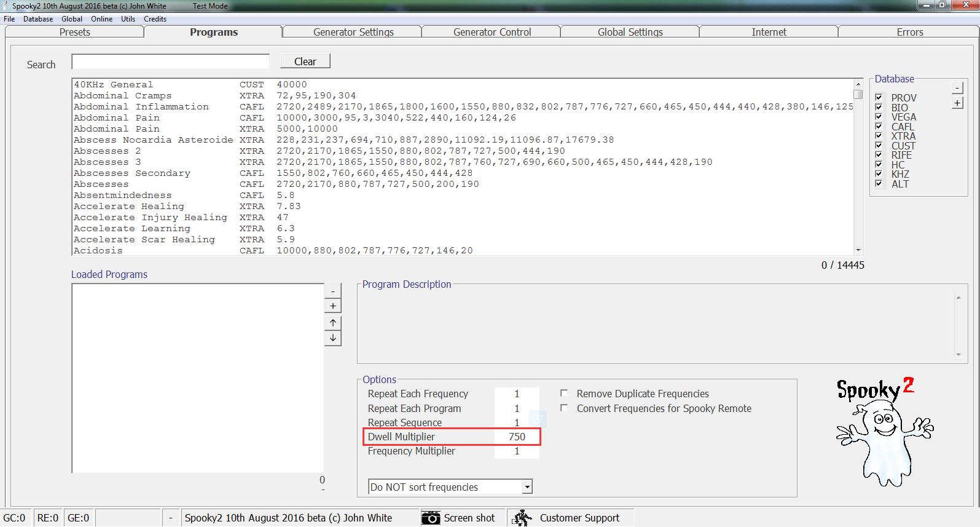This screenshot has width=980, height=527.
Task: Add a program using Loaded Programs plus button
Action: (333, 306)
